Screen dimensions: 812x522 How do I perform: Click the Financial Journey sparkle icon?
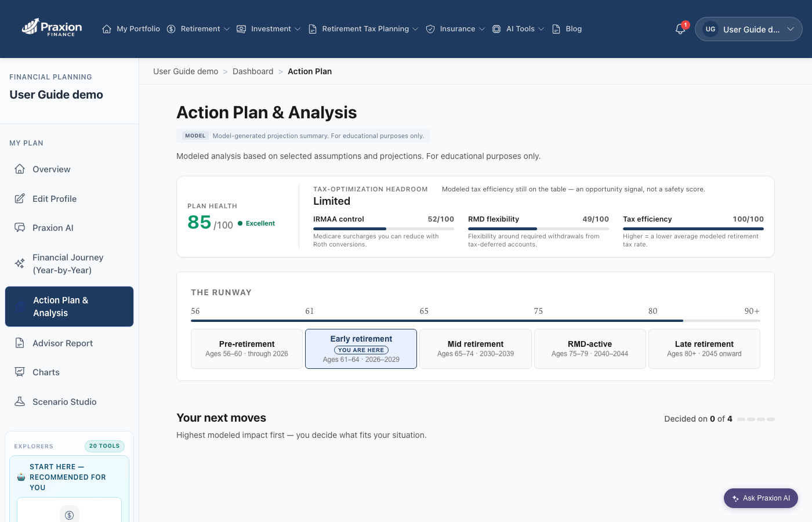[20, 263]
